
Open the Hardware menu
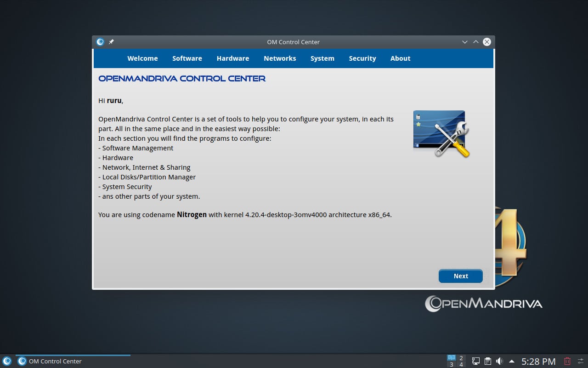coord(233,58)
